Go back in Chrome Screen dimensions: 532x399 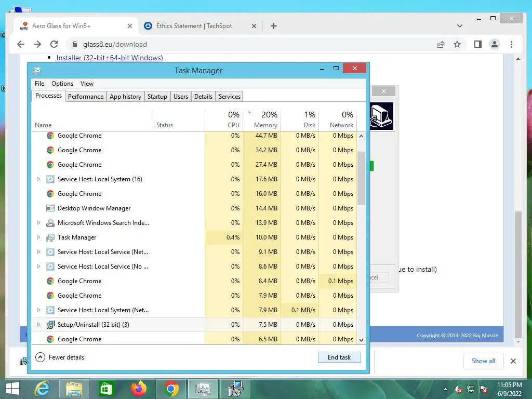coord(21,44)
